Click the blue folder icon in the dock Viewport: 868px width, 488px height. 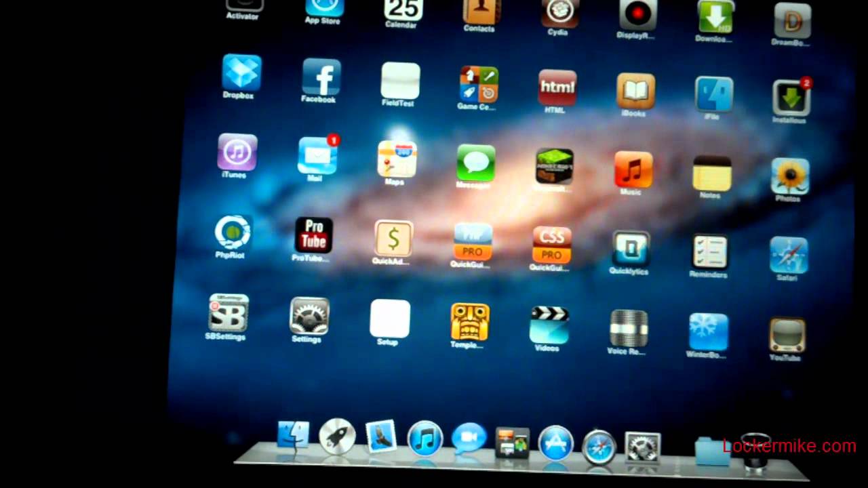pyautogui.click(x=713, y=451)
